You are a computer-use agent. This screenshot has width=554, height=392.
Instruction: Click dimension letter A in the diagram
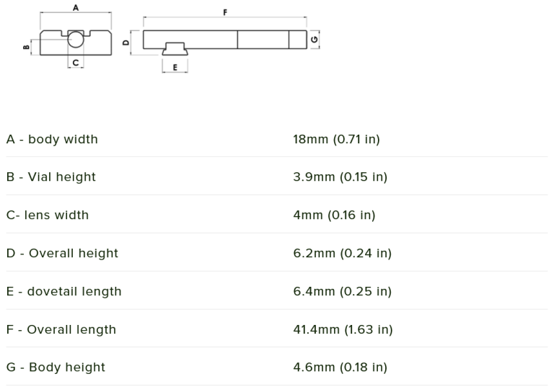pos(76,7)
